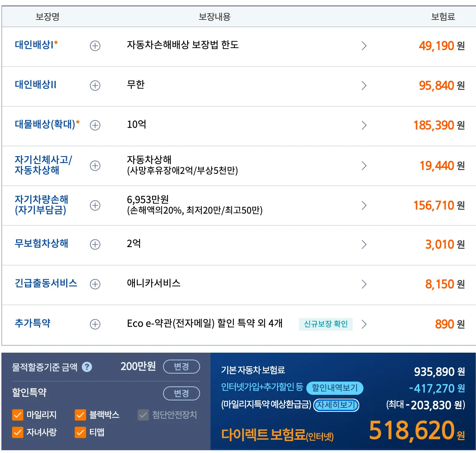
Task: Expand 대물배상(확대) coverage details
Action: point(95,125)
